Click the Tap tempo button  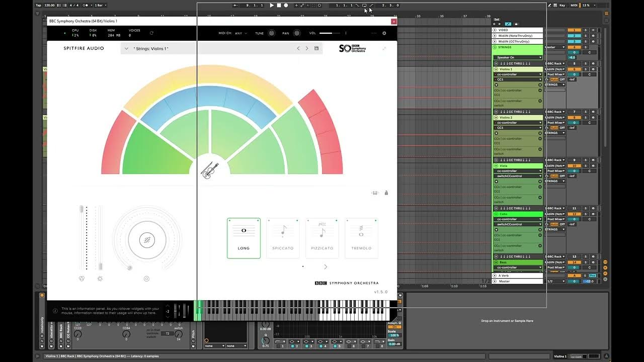pyautogui.click(x=38, y=5)
